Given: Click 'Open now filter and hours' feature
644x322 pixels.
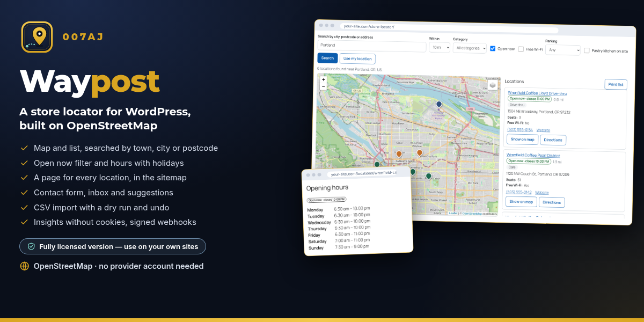Looking at the screenshot, I should 109,163.
